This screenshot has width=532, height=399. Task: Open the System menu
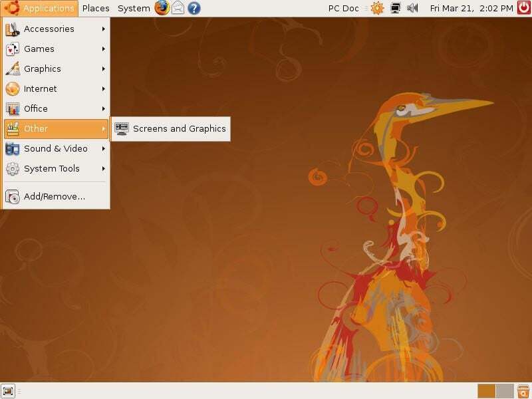click(134, 9)
